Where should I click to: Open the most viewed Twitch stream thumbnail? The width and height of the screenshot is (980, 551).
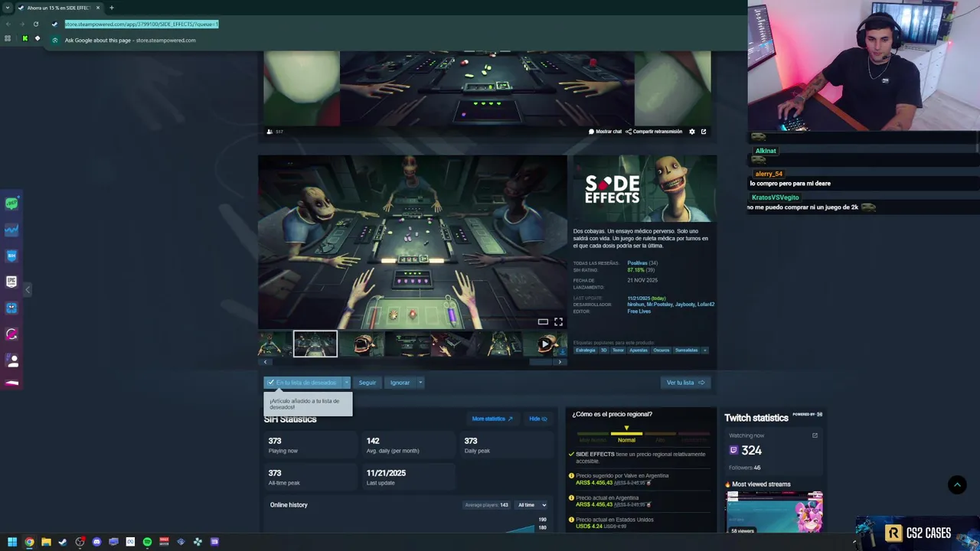(x=774, y=512)
